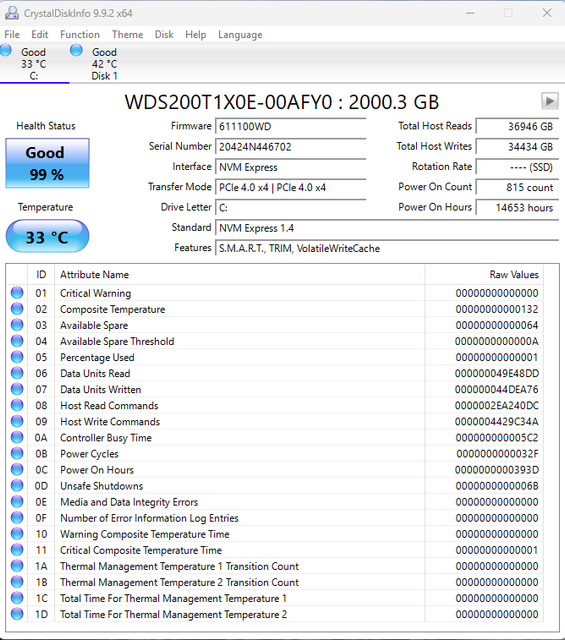Open the Function menu
Image resolution: width=565 pixels, height=640 pixels.
click(x=80, y=35)
